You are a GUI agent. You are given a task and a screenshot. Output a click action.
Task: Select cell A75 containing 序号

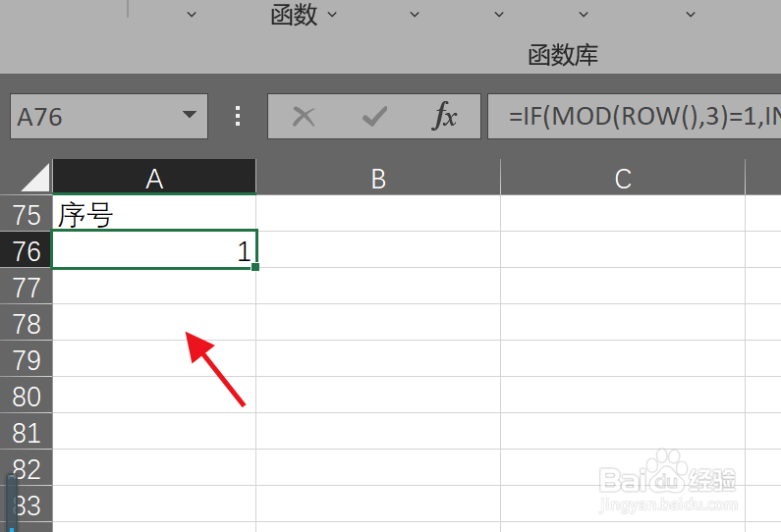click(154, 213)
